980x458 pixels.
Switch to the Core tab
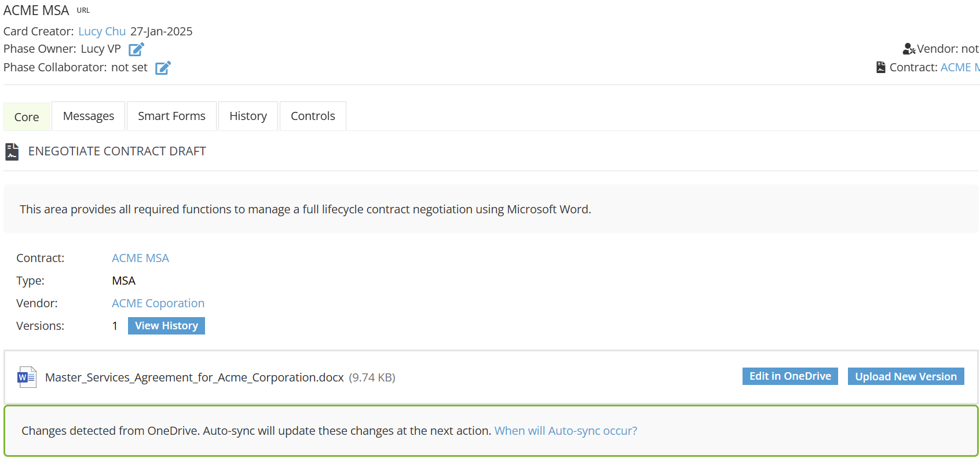pos(27,117)
